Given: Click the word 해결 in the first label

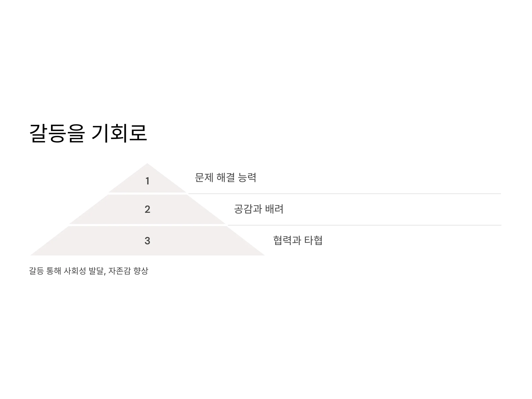Looking at the screenshot, I should tap(226, 178).
